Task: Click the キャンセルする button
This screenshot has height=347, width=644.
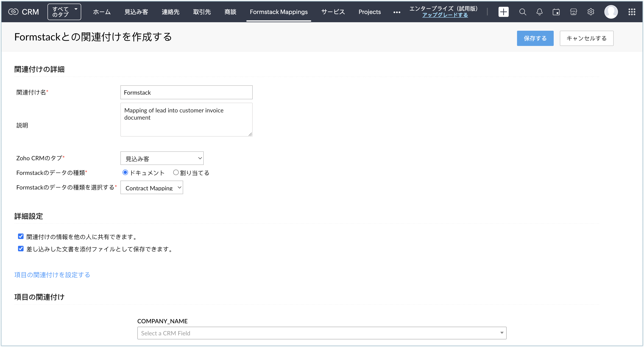Action: (587, 38)
